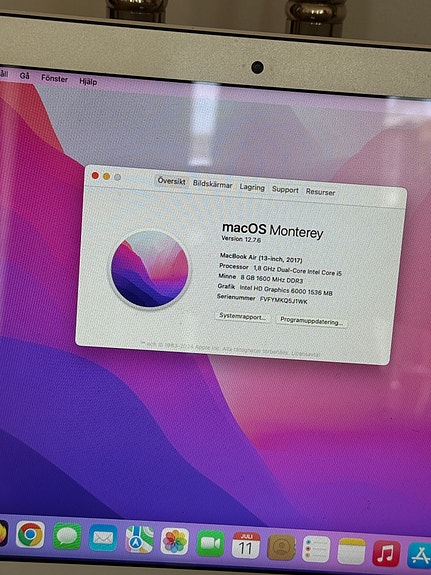Open the Hjälp menu
431x575 pixels.
point(88,81)
